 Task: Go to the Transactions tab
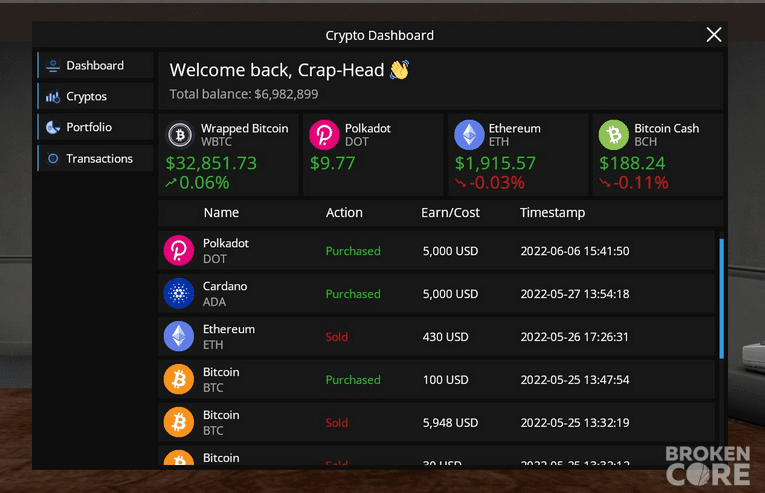coord(96,159)
